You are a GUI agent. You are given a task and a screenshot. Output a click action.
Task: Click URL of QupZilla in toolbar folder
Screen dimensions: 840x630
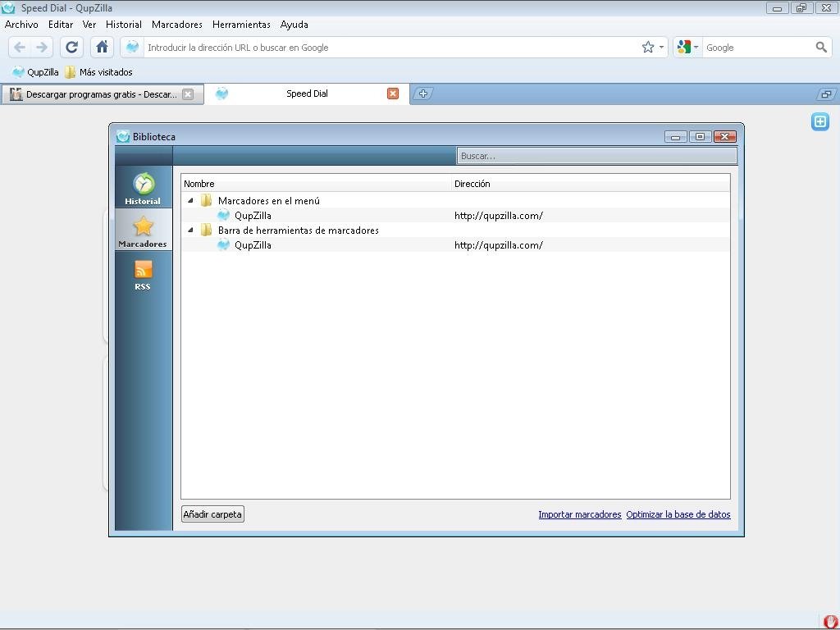pyautogui.click(x=499, y=244)
